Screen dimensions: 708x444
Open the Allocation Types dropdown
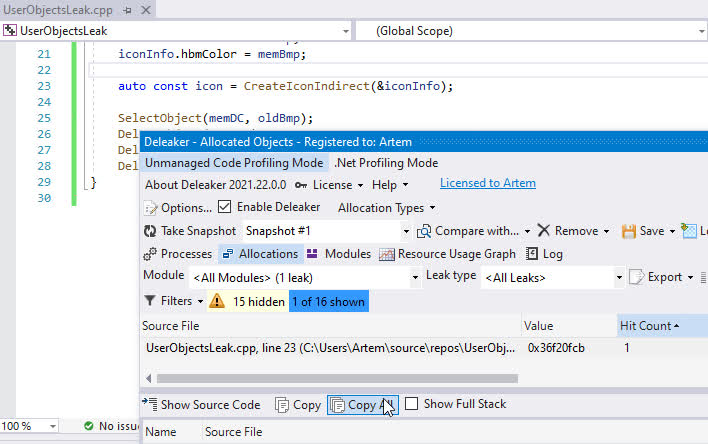387,208
